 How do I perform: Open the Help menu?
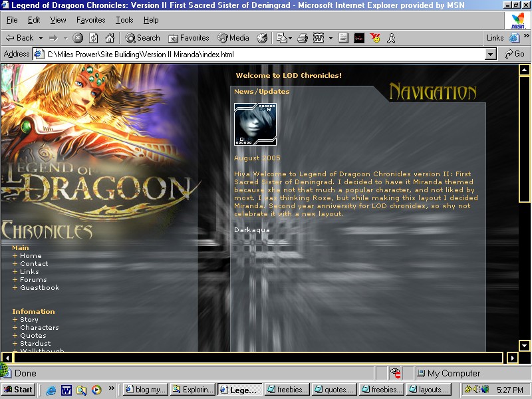tap(151, 21)
